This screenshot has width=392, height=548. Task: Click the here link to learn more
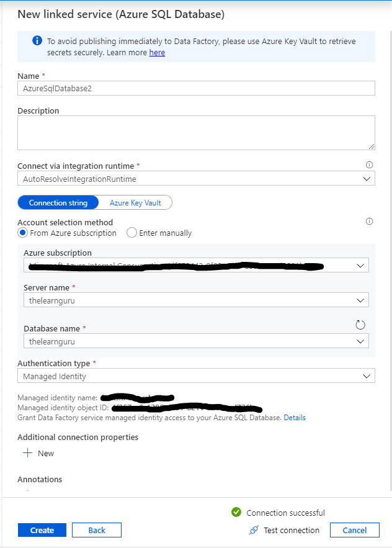point(157,52)
